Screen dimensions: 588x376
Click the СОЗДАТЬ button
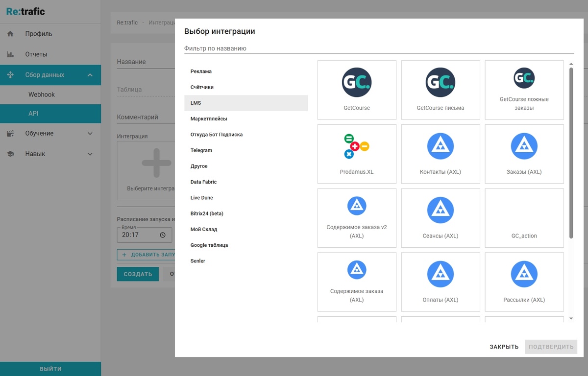[138, 274]
